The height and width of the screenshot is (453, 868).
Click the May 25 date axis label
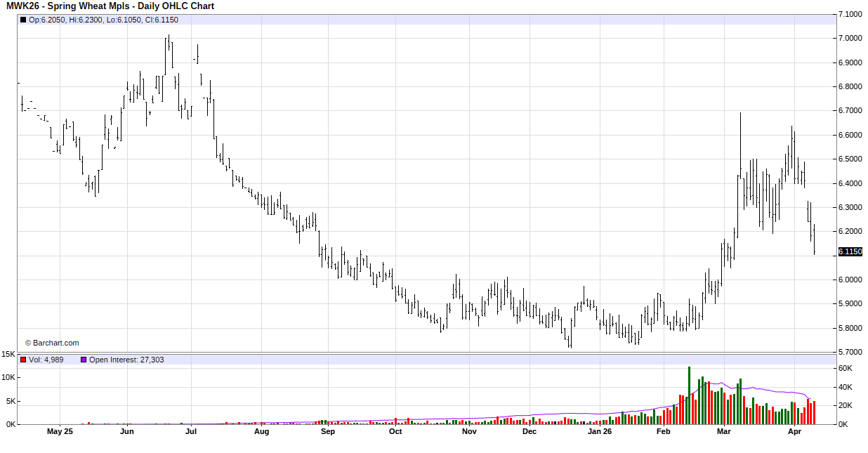[60, 432]
